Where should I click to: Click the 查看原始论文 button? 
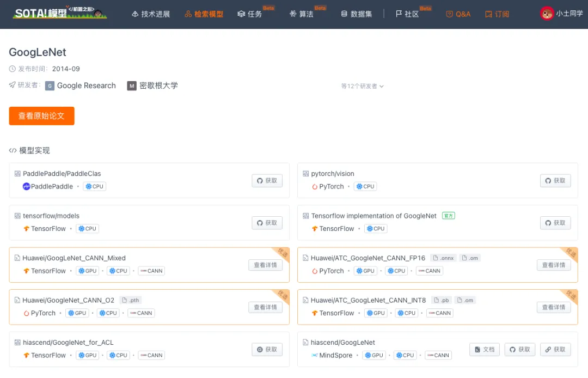coord(41,116)
